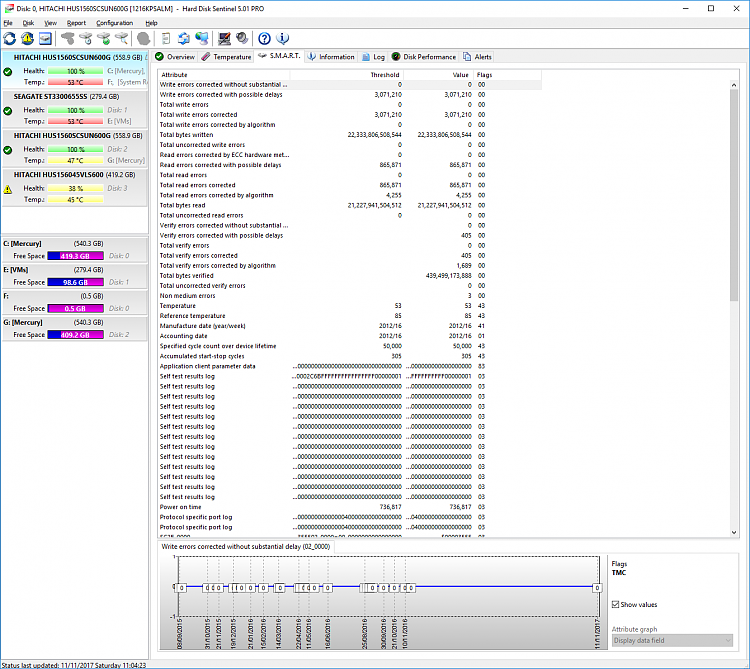Click the C: [Mercury] free space bar

coord(75,255)
